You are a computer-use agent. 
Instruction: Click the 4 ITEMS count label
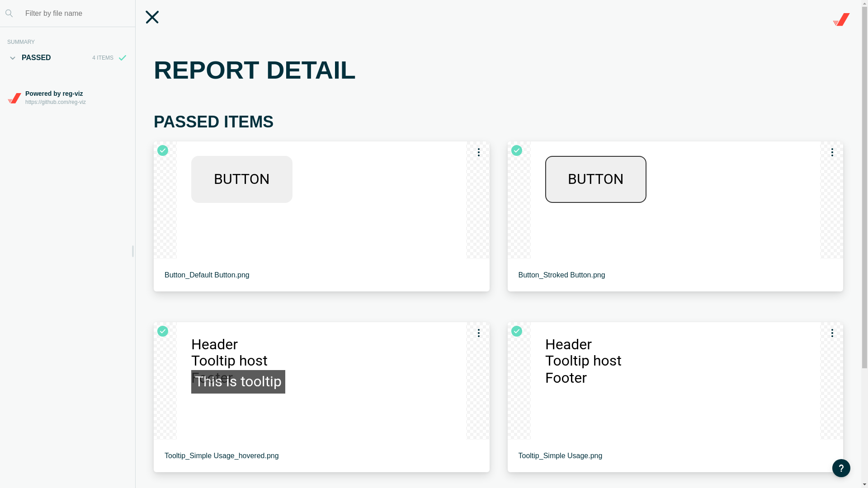pos(103,58)
